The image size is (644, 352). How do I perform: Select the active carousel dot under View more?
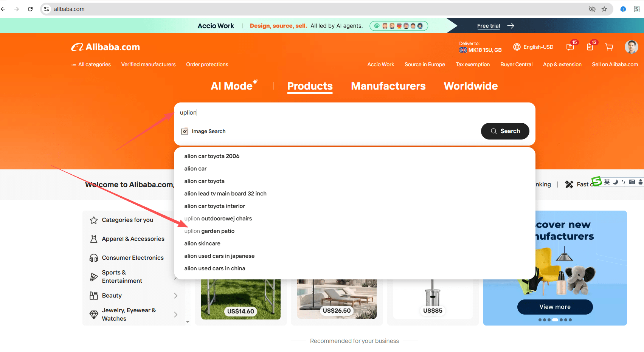555,320
